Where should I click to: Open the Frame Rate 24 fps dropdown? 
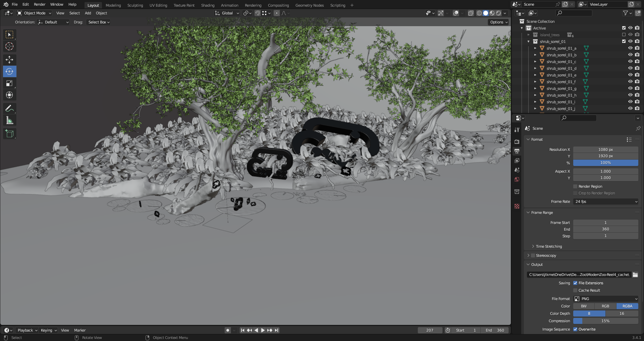pyautogui.click(x=605, y=202)
